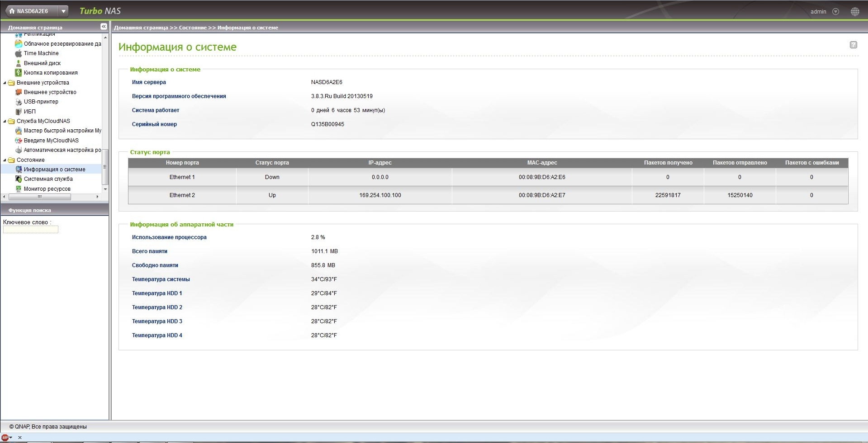Open the Adblock Plus dropdown arrow
Screen dimensions: 868x443
[10, 438]
